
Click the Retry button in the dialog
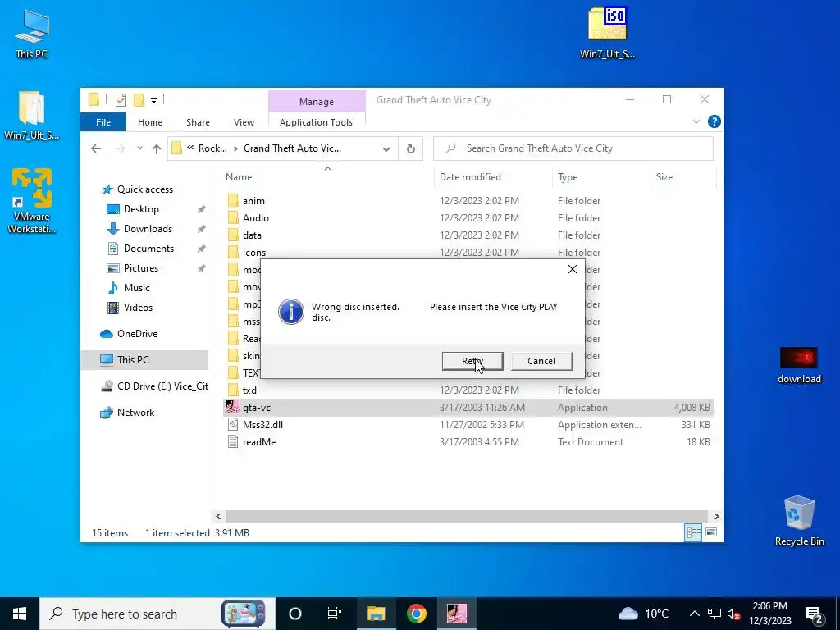click(472, 361)
